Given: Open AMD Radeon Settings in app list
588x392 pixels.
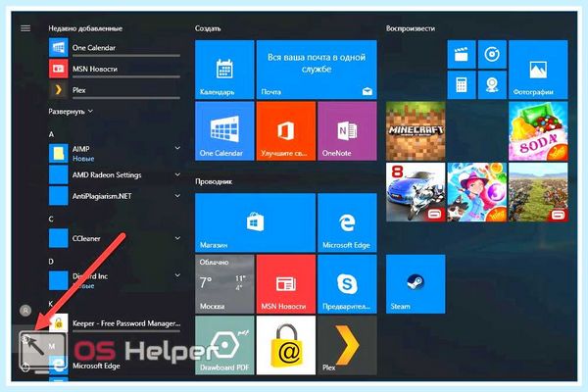Looking at the screenshot, I should [115, 174].
